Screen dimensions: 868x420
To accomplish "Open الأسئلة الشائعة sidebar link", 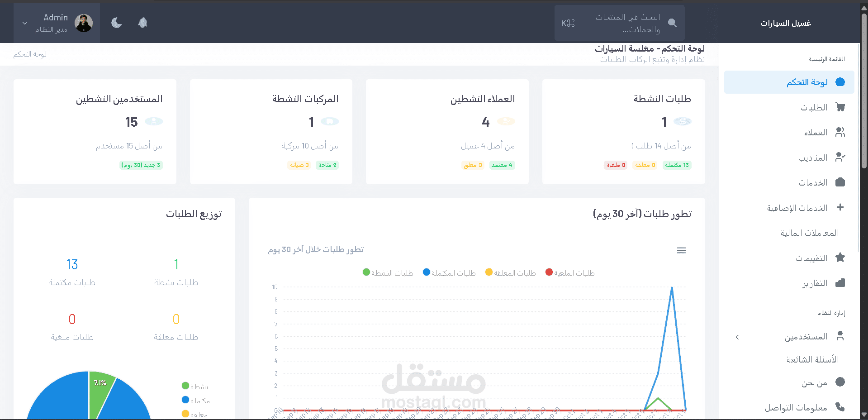I will (789, 359).
